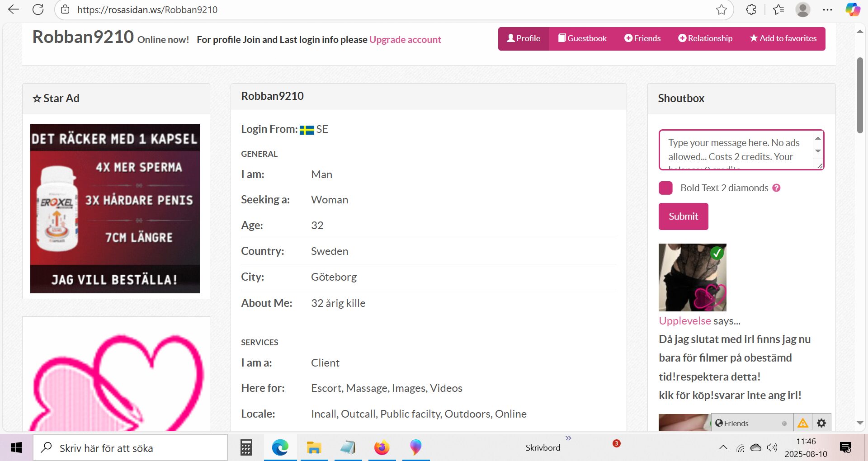Click the browser refresh icon
This screenshot has height=461, width=868.
[x=38, y=9]
